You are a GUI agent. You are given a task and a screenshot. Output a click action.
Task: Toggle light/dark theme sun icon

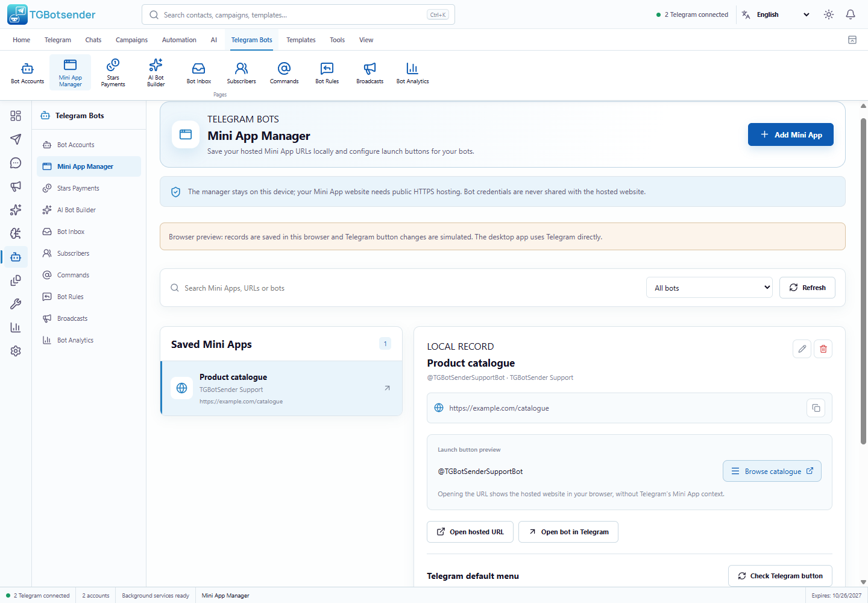point(829,14)
